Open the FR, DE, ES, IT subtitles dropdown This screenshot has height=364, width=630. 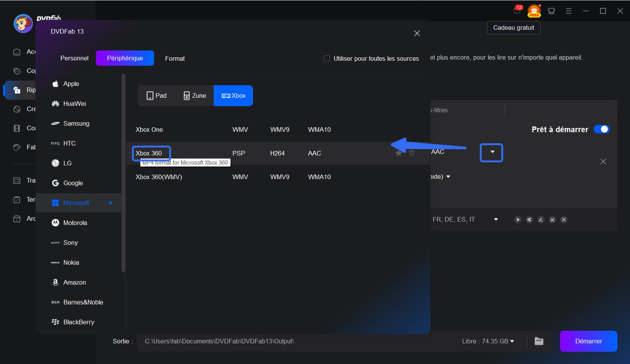[x=496, y=220]
